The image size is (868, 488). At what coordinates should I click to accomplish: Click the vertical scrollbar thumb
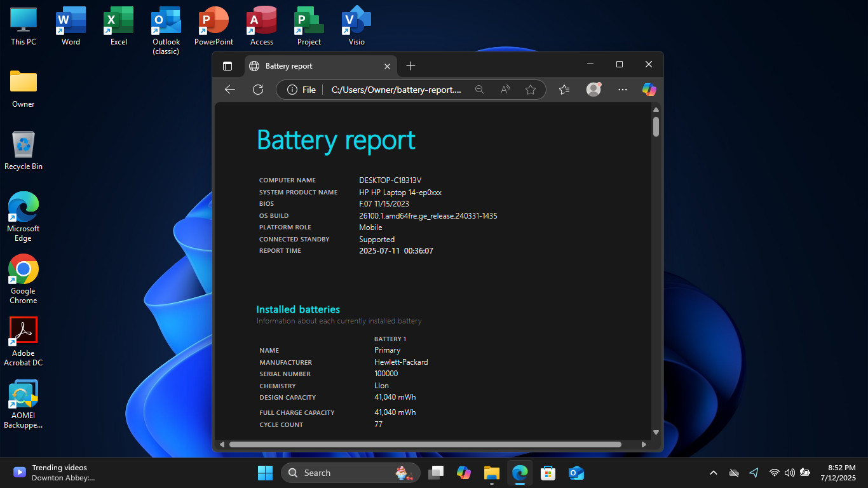(656, 126)
